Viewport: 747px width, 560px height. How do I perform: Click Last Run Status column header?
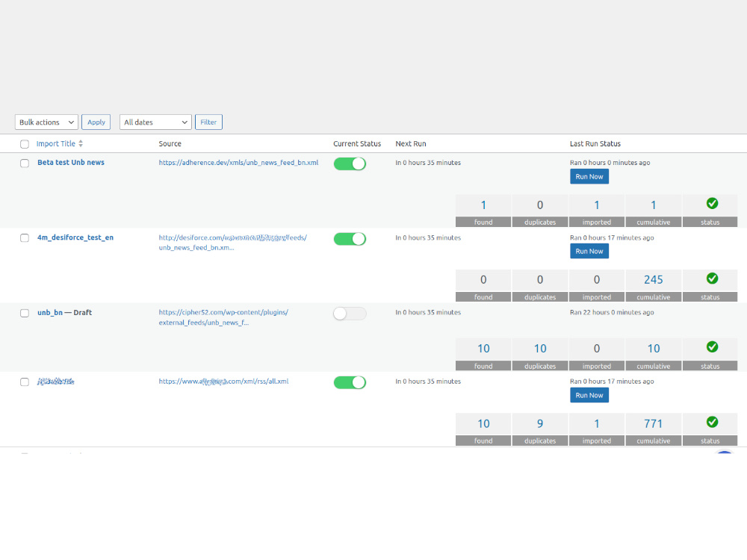(x=595, y=143)
